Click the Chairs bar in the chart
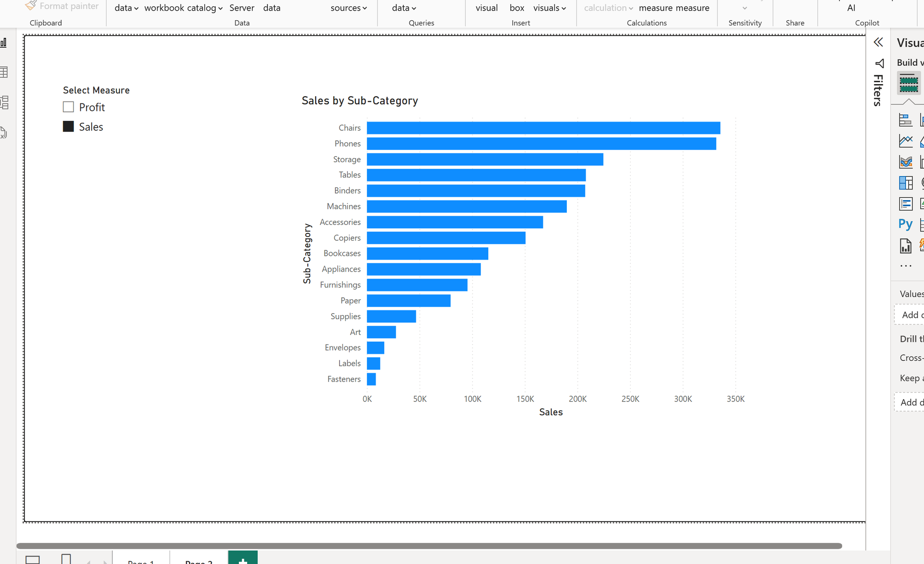Image resolution: width=924 pixels, height=564 pixels. point(543,128)
